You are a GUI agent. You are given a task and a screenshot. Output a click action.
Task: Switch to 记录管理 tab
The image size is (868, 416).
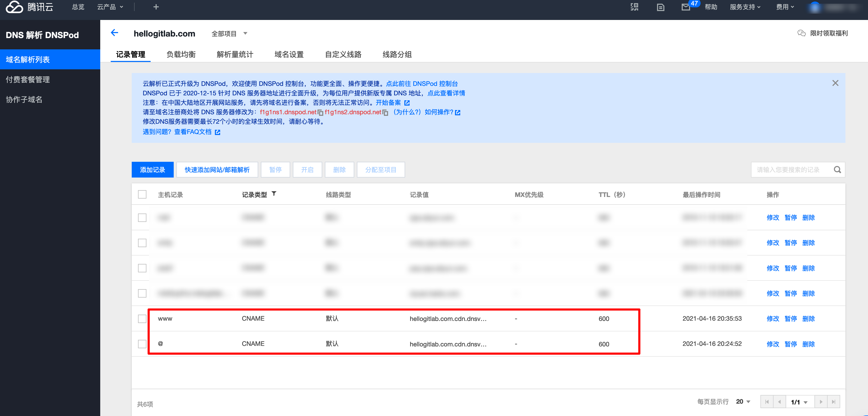tap(131, 54)
